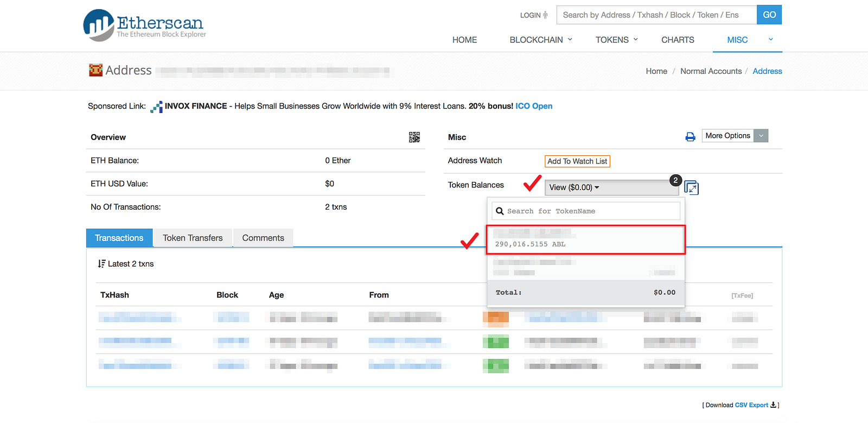Click Add To Watch List button
Screen dimensions: 868x423
(577, 161)
